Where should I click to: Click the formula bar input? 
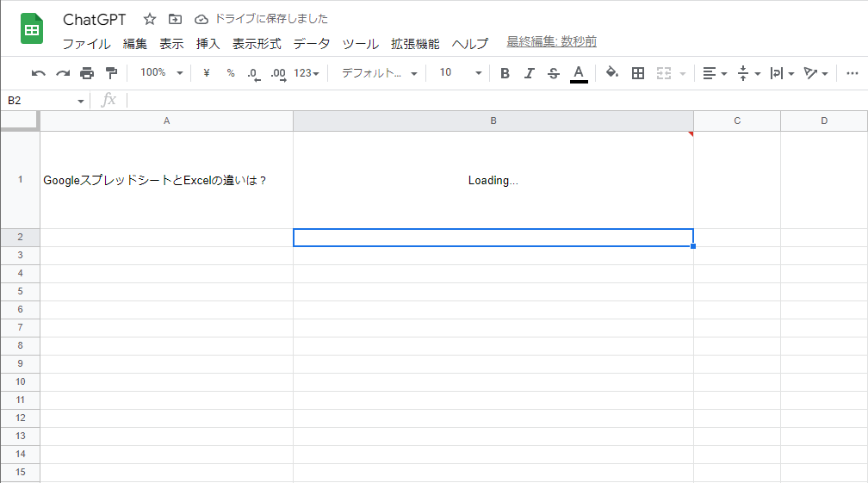[496, 101]
